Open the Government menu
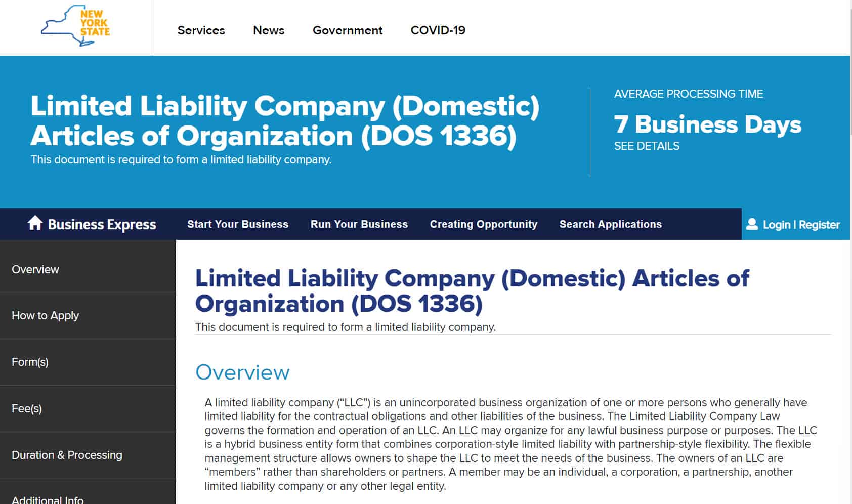 coord(347,30)
